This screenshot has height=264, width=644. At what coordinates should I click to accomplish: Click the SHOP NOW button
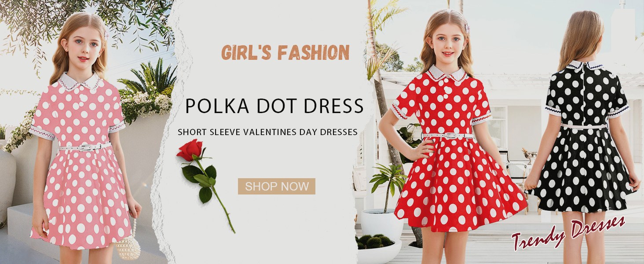277,186
